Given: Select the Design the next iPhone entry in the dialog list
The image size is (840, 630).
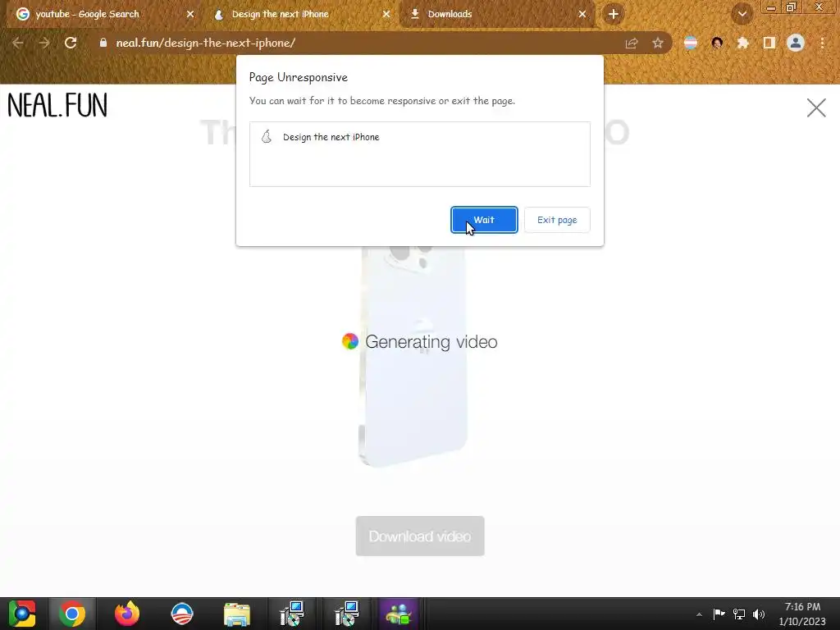Looking at the screenshot, I should point(419,137).
